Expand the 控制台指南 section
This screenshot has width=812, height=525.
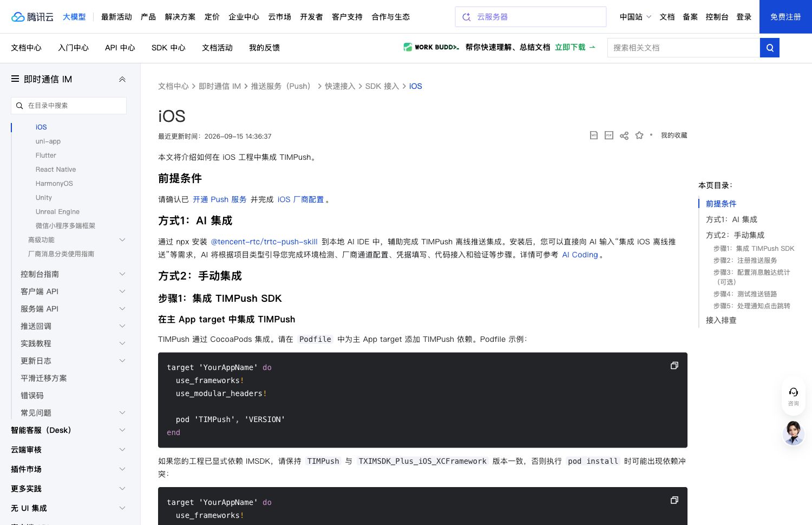[x=122, y=274]
